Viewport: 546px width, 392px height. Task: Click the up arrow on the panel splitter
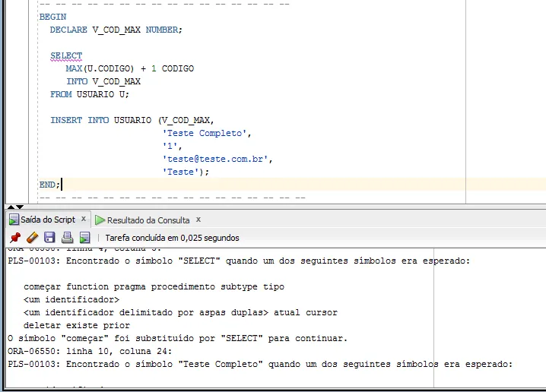tap(10, 206)
